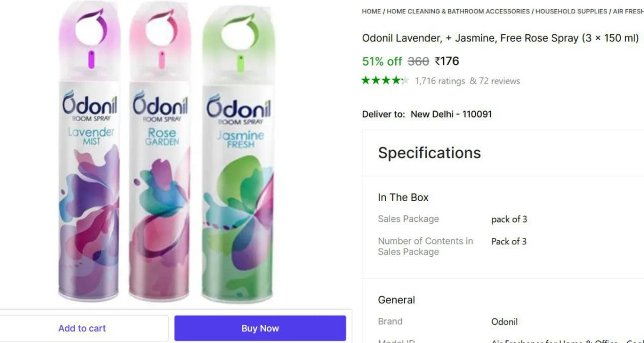Click the Odonil product title text
This screenshot has width=644, height=343.
500,38
